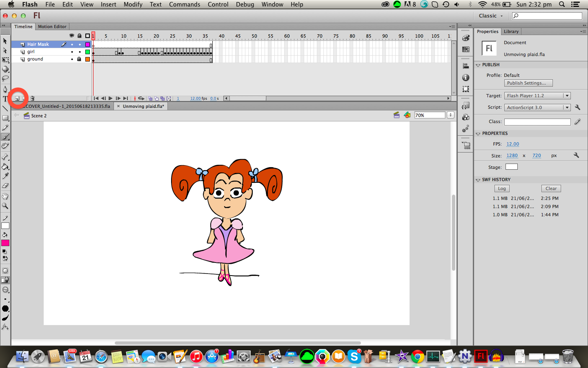Click the Free Transform tool
588x368 pixels.
[5, 60]
